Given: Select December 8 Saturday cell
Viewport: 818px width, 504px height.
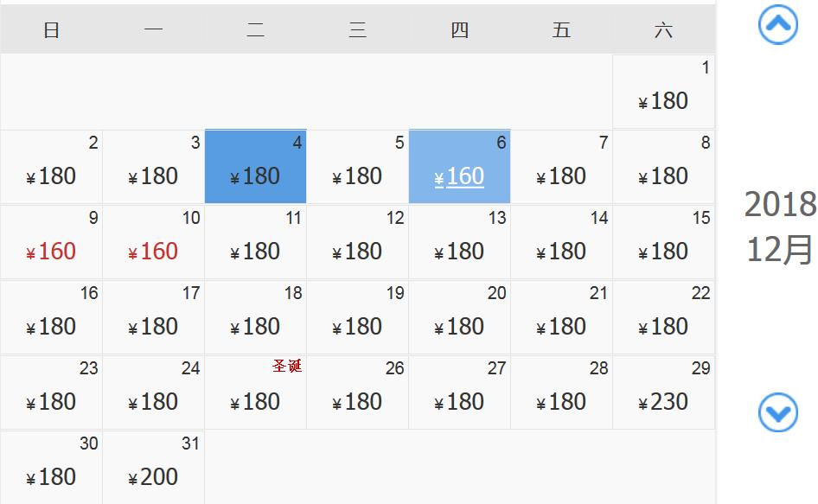Looking at the screenshot, I should pos(663,167).
